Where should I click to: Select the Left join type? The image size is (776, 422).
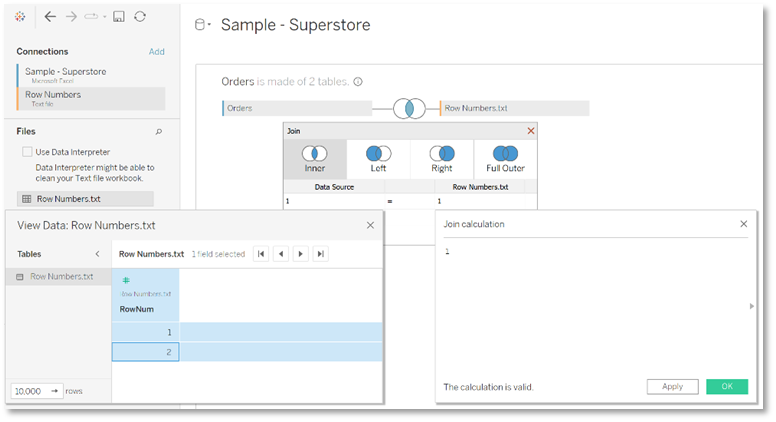point(378,159)
